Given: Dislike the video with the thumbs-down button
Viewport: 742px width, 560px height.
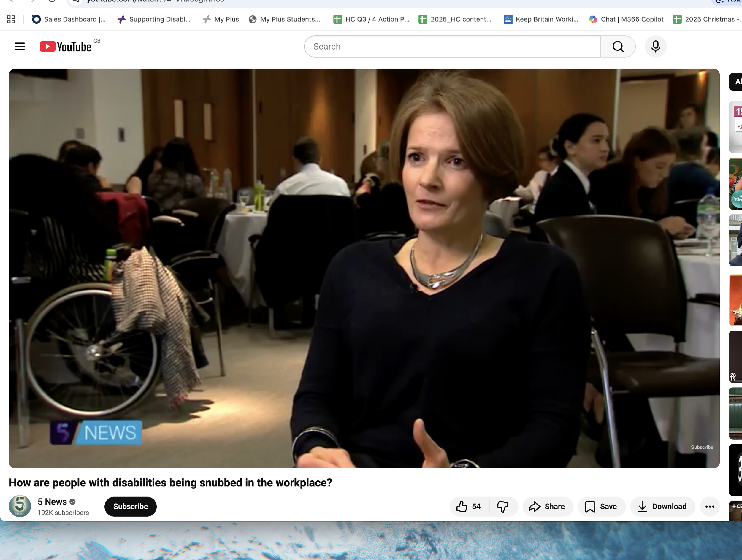Looking at the screenshot, I should (x=503, y=506).
